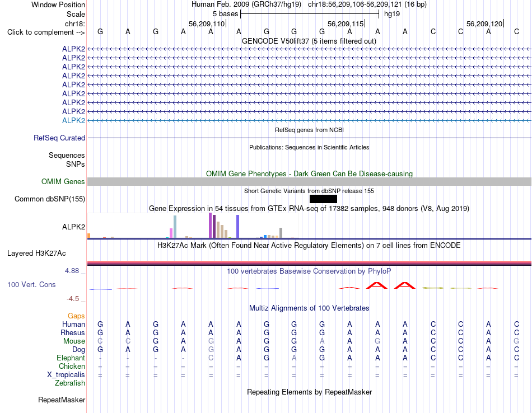The width and height of the screenshot is (532, 413).
Task: Click the 'Click to complement -->' label
Action: point(46,32)
